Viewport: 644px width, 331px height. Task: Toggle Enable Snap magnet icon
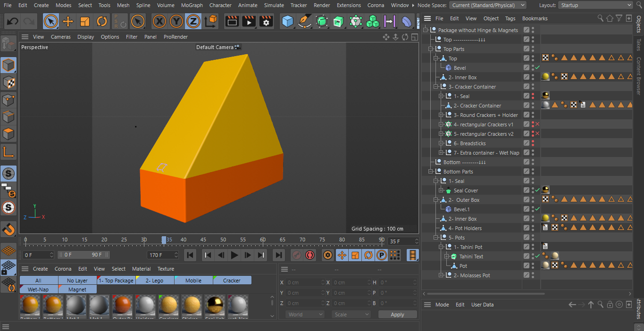click(8, 229)
